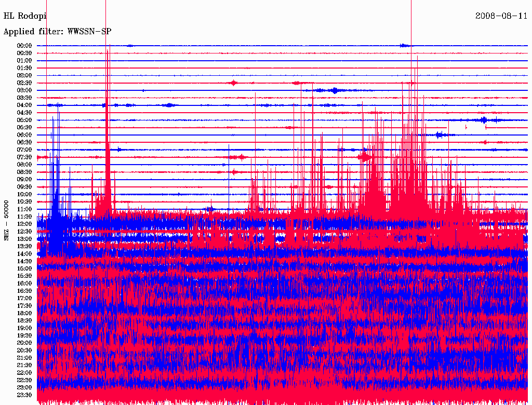Image resolution: width=532 pixels, height=405 pixels.
Task: Click the 'Applied filter: WWSSN-SP' label
Action: tap(57, 32)
